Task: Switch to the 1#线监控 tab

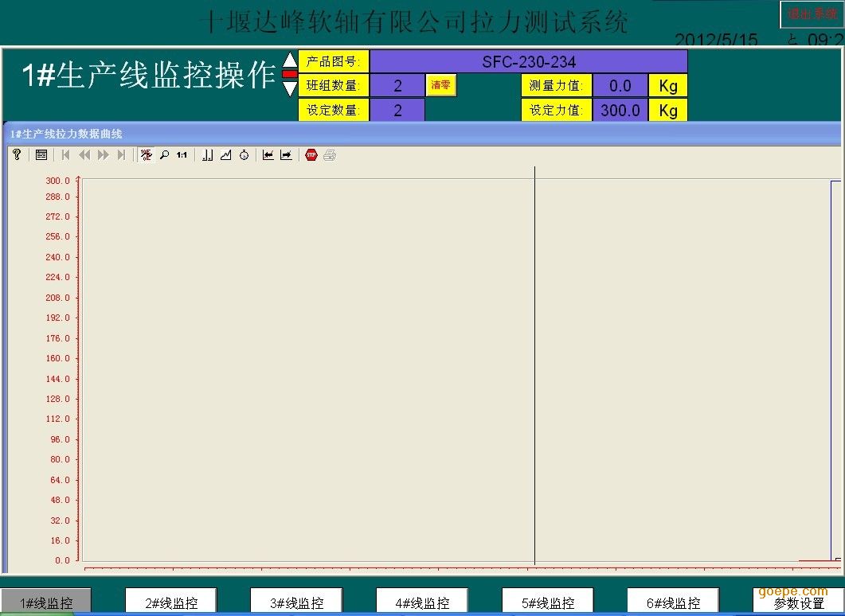Action: pyautogui.click(x=46, y=602)
